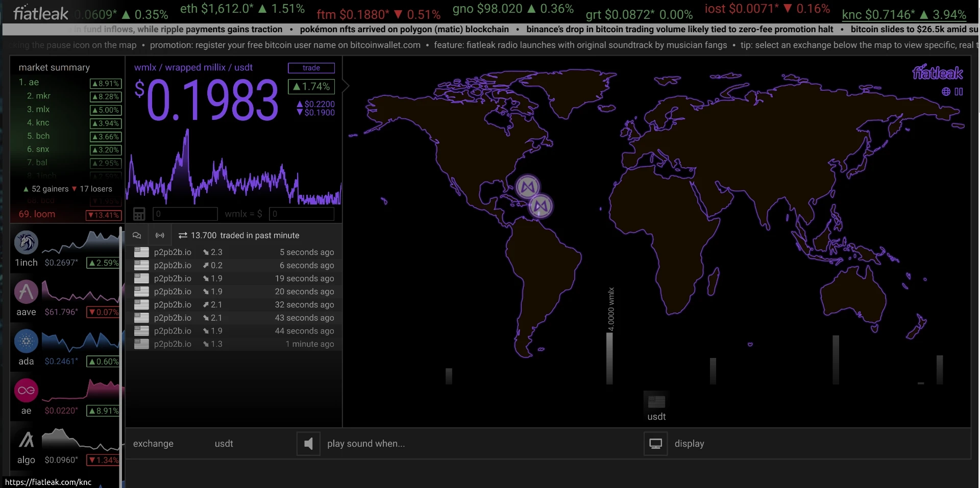Click the fiatleak logo in the header
980x488 pixels.
41,13
